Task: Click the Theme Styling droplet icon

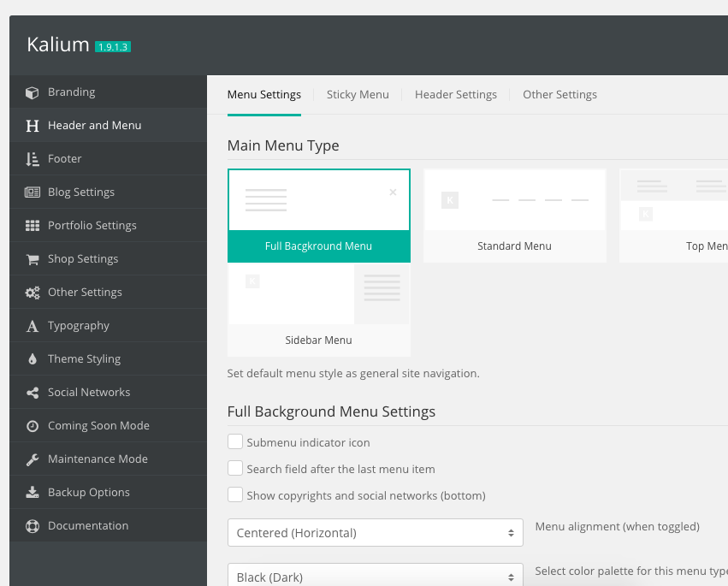Action: pyautogui.click(x=33, y=359)
